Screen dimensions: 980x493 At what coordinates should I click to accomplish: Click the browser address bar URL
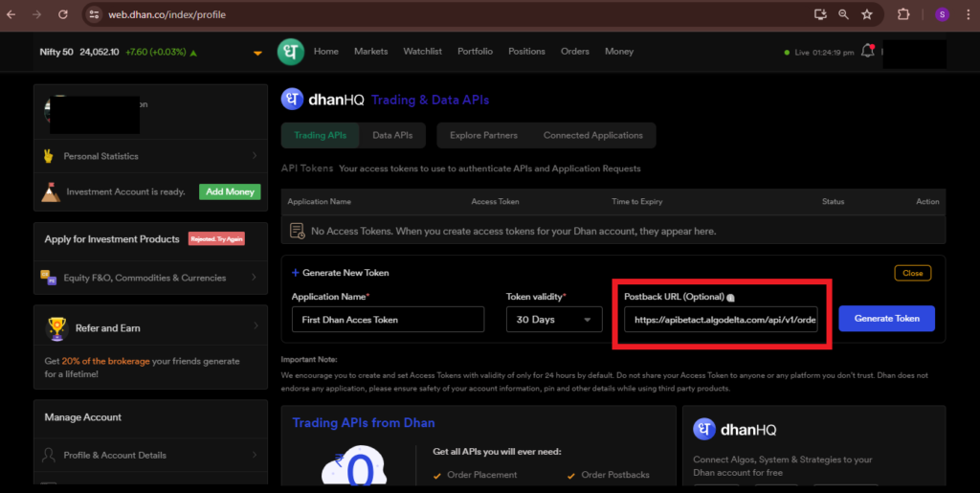tap(167, 14)
